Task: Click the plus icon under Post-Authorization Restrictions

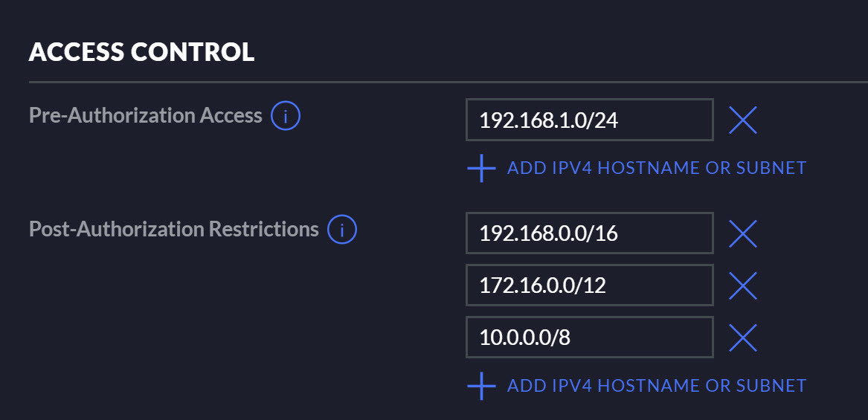Action: click(x=481, y=386)
